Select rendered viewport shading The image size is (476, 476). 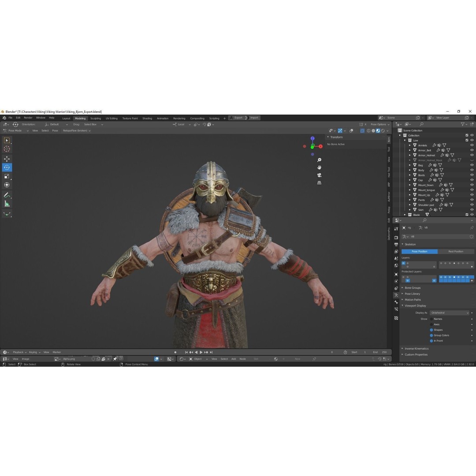(383, 131)
